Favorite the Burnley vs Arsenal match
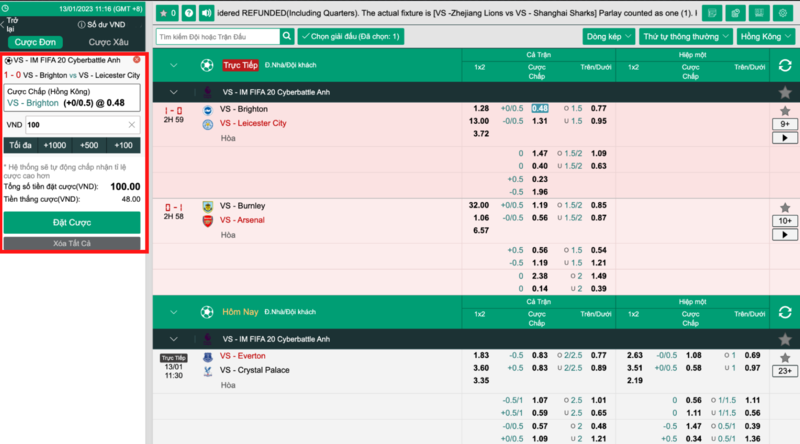The height and width of the screenshot is (444, 800). click(785, 208)
